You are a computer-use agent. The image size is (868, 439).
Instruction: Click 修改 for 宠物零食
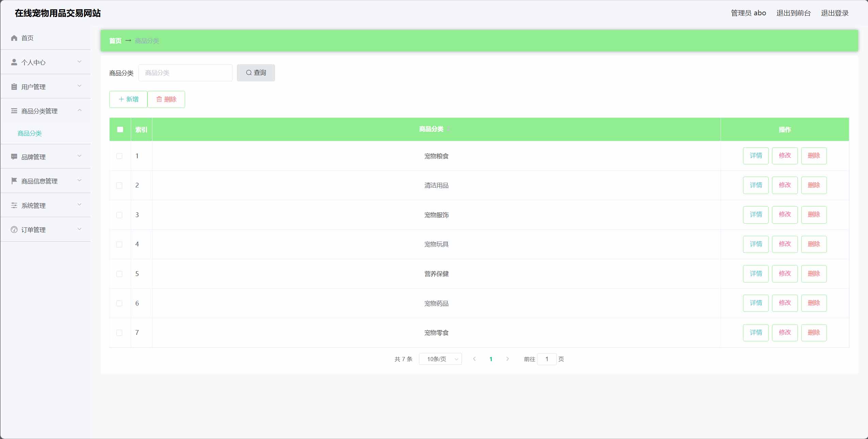tap(785, 332)
